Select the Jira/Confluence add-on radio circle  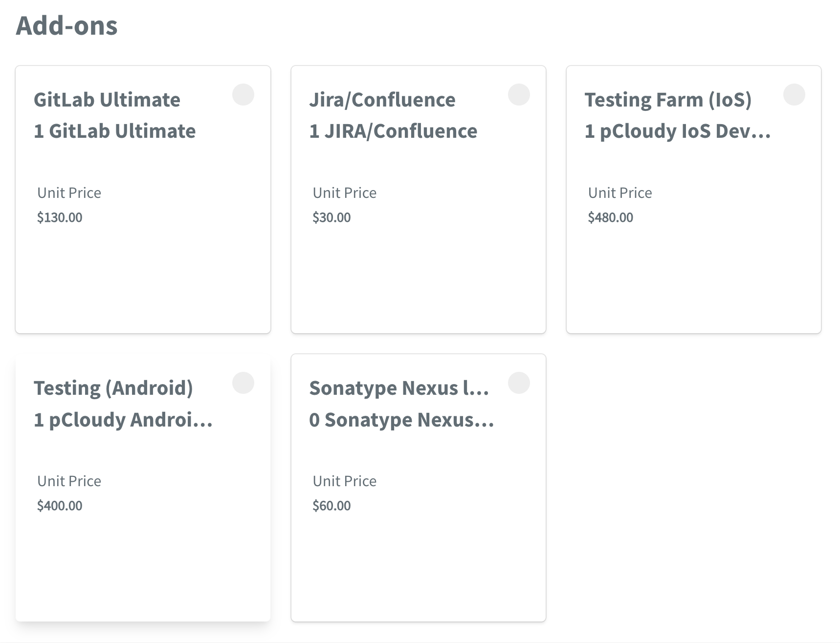(519, 95)
